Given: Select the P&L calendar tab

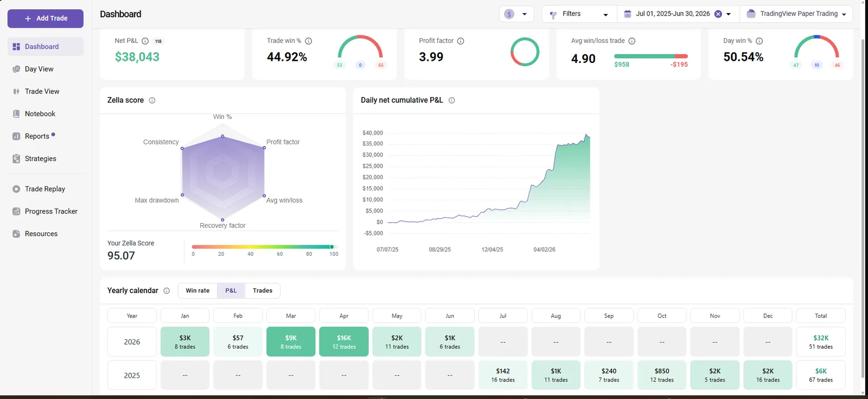Looking at the screenshot, I should point(231,291).
